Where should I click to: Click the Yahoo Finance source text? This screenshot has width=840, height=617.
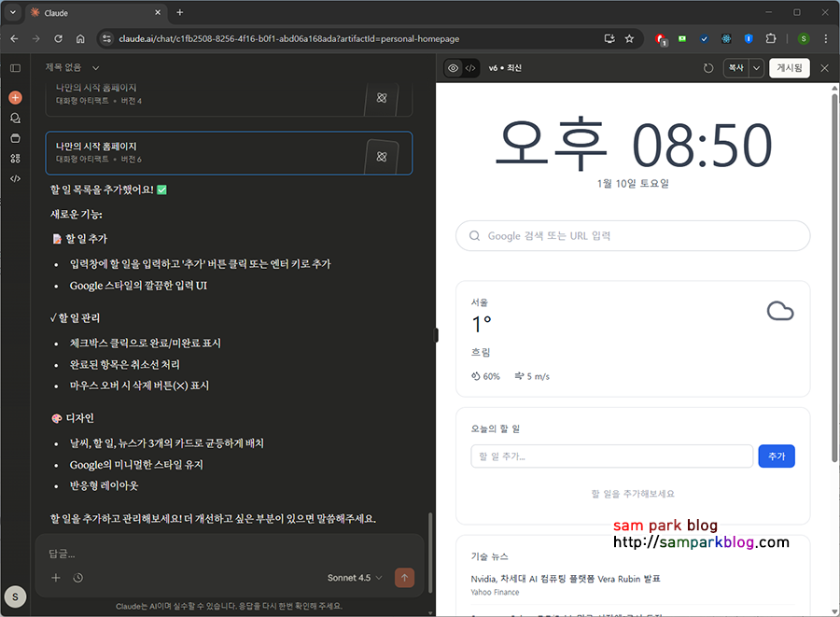tap(495, 593)
